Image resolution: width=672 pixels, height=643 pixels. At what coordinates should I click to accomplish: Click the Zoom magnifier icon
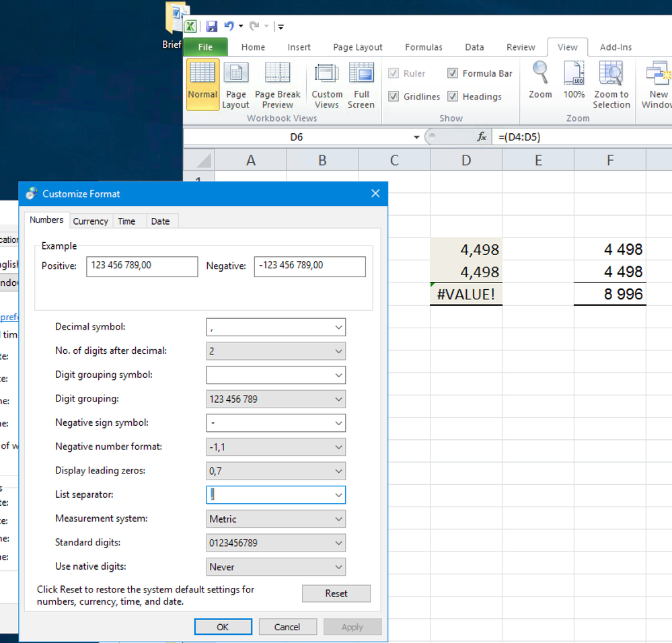(x=540, y=79)
